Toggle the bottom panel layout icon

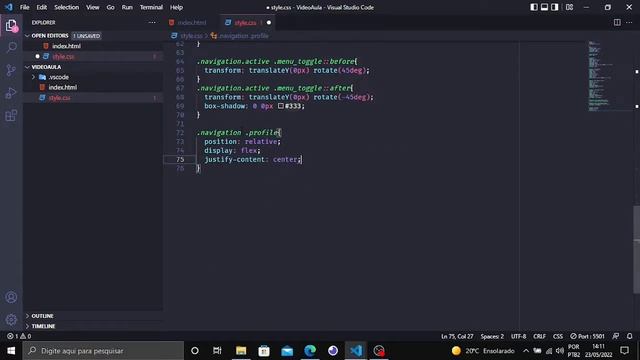click(544, 7)
